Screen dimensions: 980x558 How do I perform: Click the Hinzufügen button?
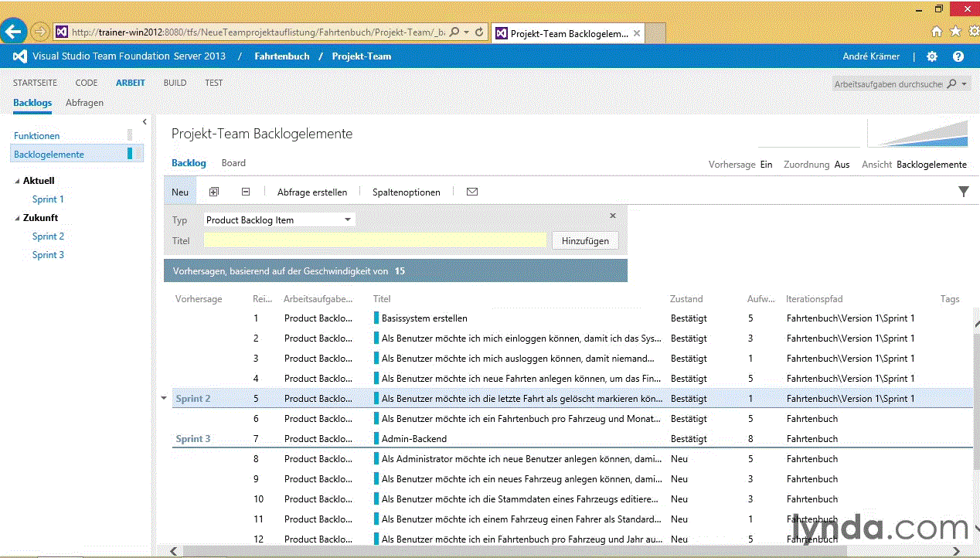point(585,240)
